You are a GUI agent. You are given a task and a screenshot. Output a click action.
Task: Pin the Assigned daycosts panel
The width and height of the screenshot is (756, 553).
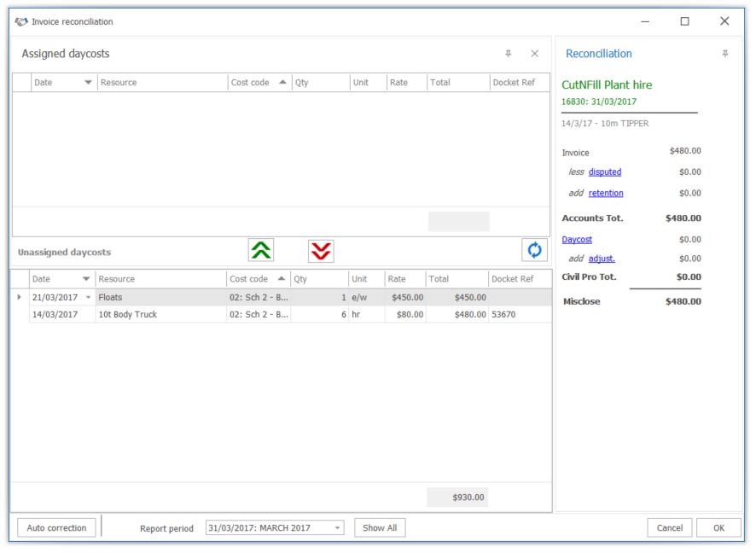coord(509,54)
